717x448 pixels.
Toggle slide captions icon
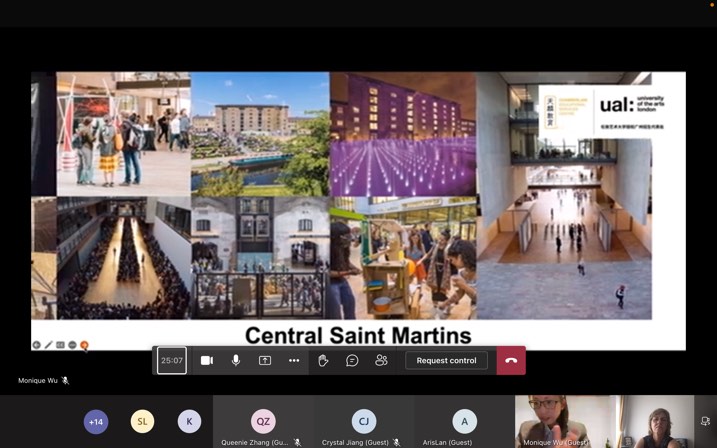60,345
